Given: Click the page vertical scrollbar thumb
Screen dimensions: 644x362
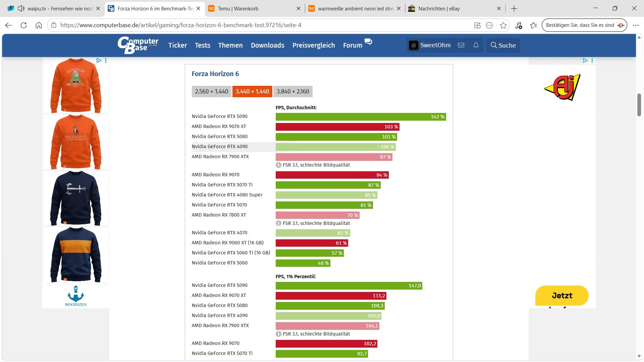Looking at the screenshot, I should pyautogui.click(x=639, y=105).
